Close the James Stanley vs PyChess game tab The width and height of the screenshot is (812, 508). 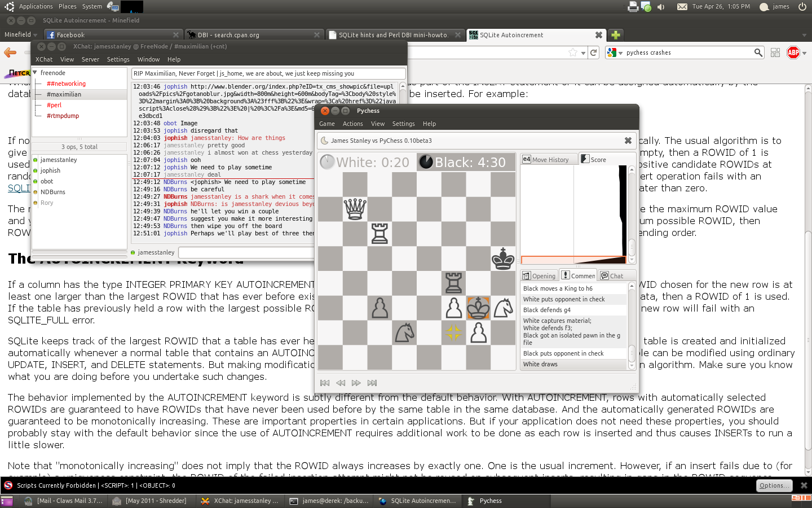pos(628,141)
